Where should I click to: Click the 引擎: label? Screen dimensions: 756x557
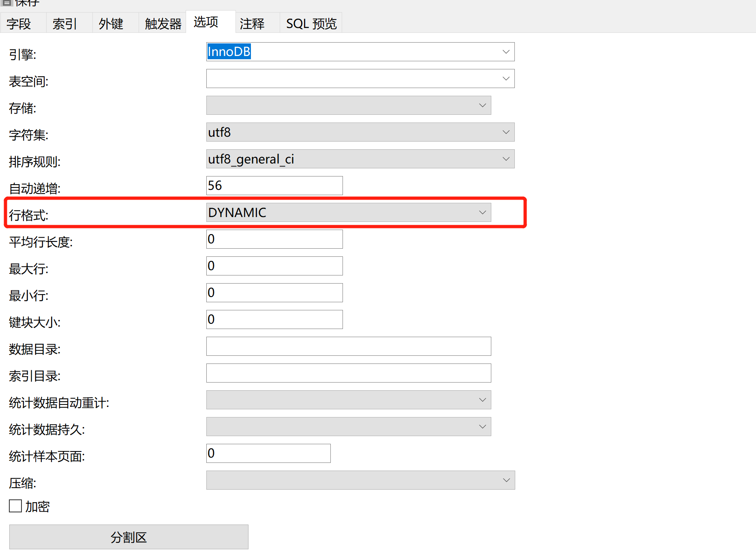pos(23,54)
